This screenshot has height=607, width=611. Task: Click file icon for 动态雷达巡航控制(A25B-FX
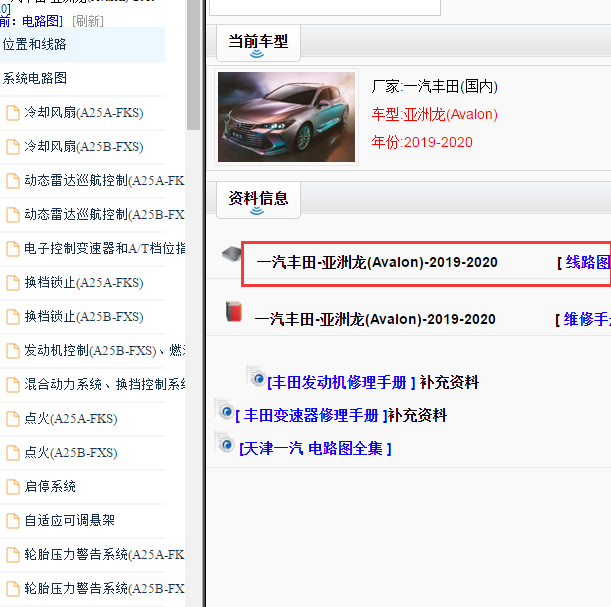click(13, 215)
